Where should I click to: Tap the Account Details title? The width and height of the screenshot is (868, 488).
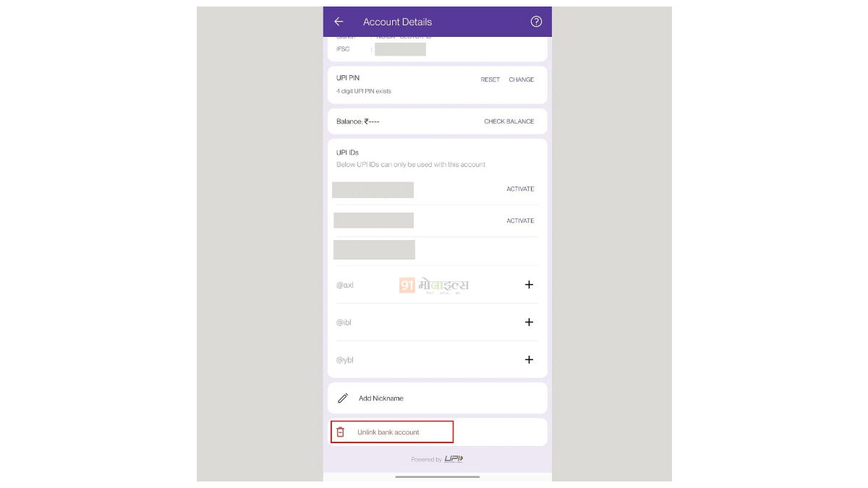[x=397, y=22]
